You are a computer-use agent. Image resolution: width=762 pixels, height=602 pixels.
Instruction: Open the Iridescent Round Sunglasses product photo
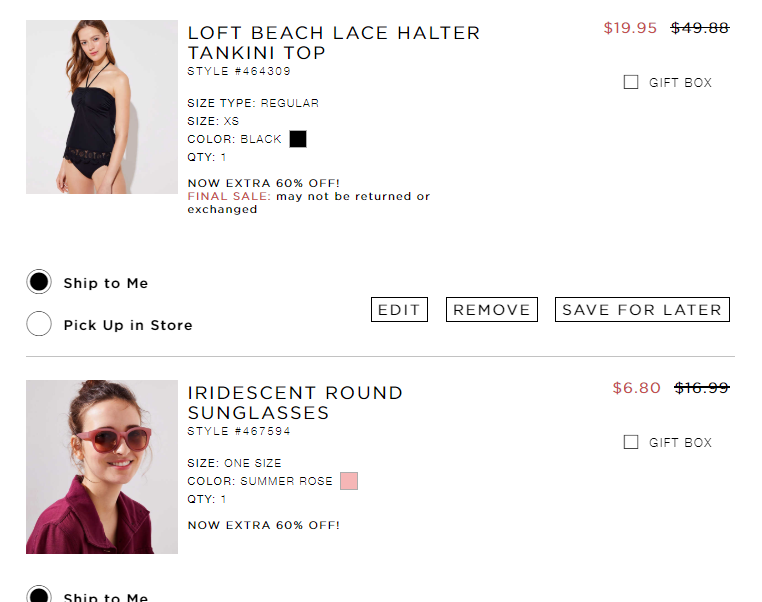pos(102,467)
